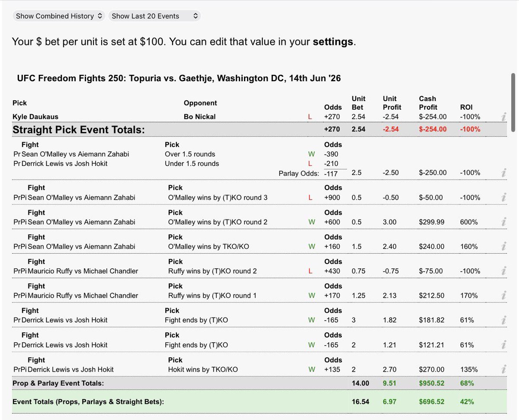This screenshot has height=420, width=519.
Task: Follow the settings link
Action: click(x=333, y=42)
